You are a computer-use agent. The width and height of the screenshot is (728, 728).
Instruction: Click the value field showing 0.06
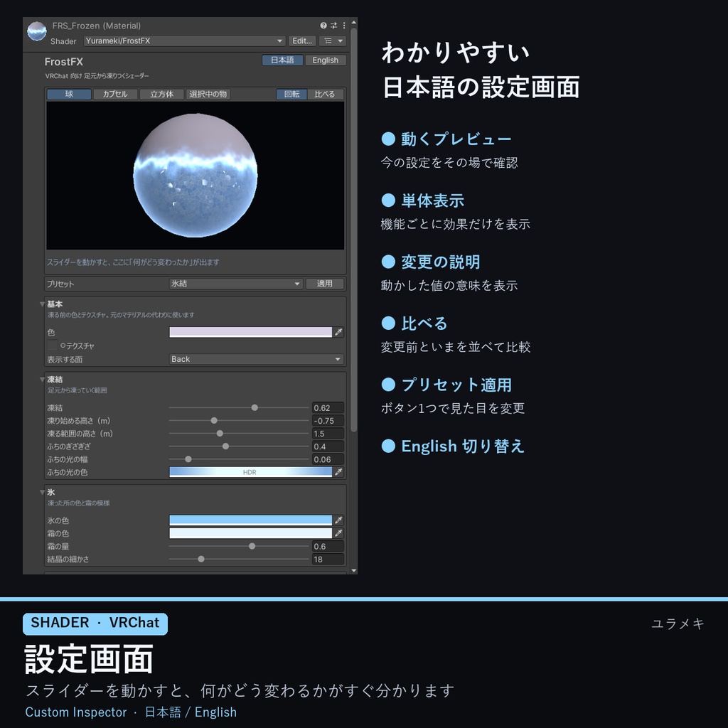(328, 460)
